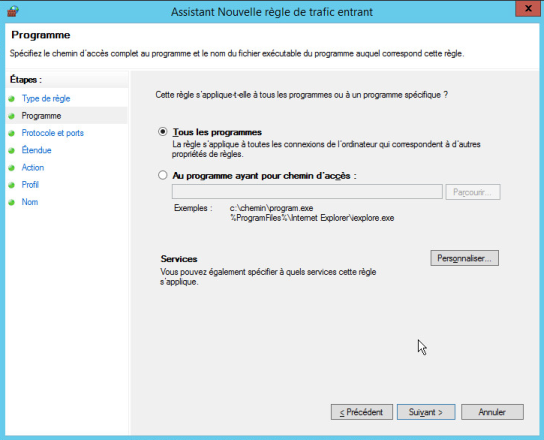The image size is (544, 440).
Task: Click green bullet beside Nom step
Action: (11, 202)
